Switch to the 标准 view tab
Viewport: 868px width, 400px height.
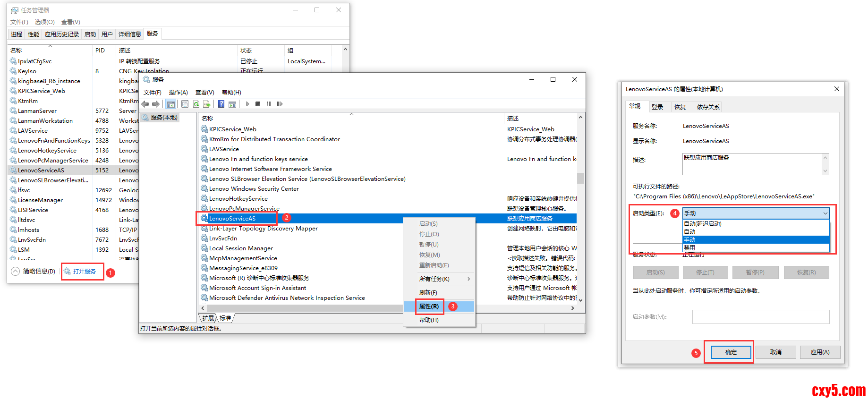[225, 318]
